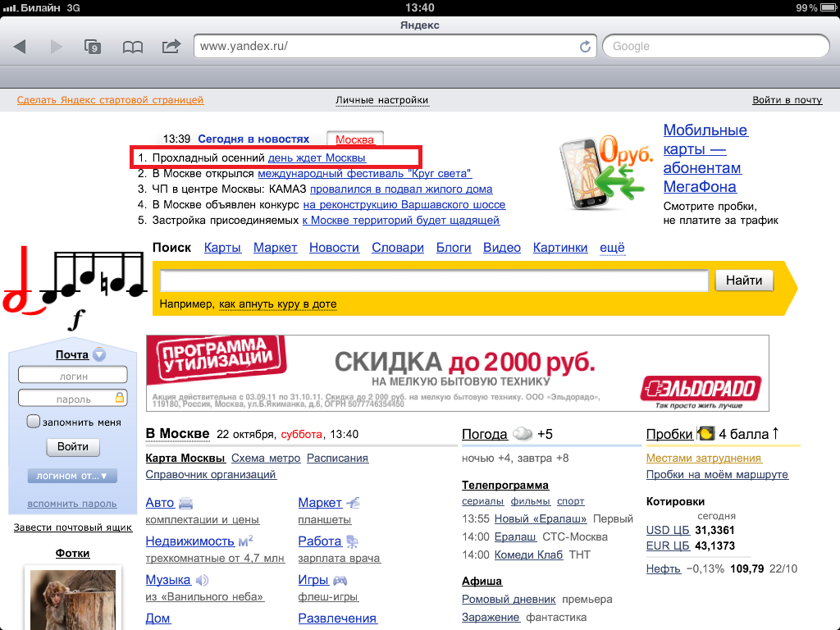This screenshot has width=840, height=630.
Task: Switch to the Москва news tab
Action: (x=354, y=139)
